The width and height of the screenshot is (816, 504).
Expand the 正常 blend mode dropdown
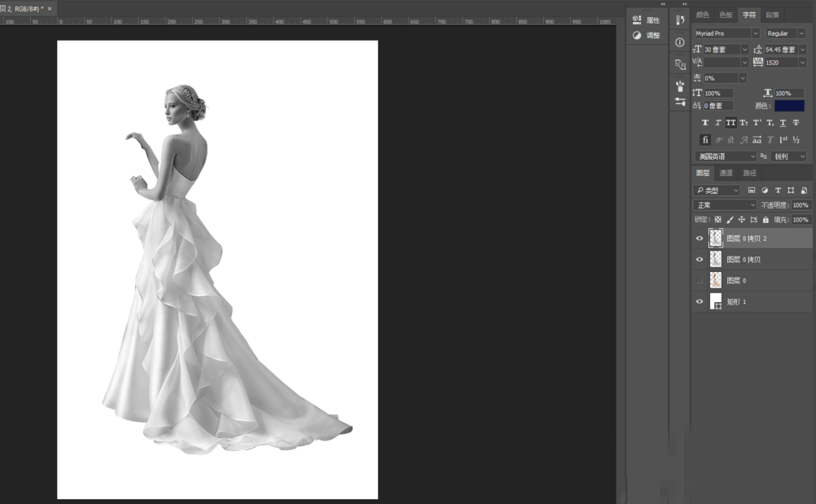pos(726,205)
